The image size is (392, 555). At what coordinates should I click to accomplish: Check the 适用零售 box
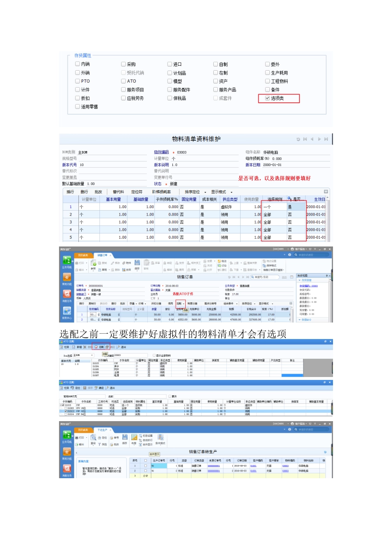77,107
